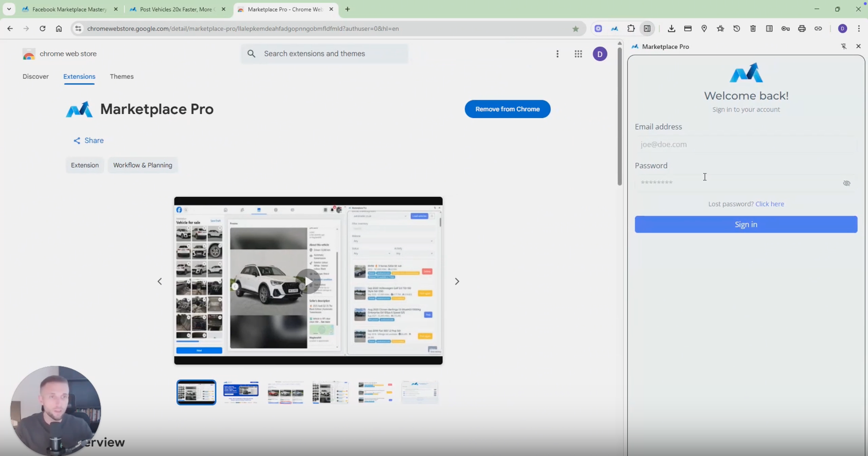Select the third preview thumbnail
This screenshot has width=868, height=456.
pos(286,392)
